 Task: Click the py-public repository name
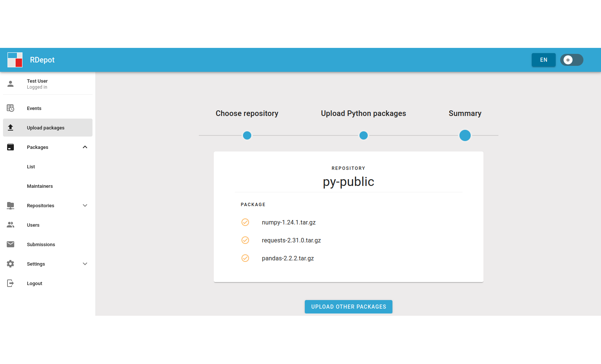coord(349,182)
